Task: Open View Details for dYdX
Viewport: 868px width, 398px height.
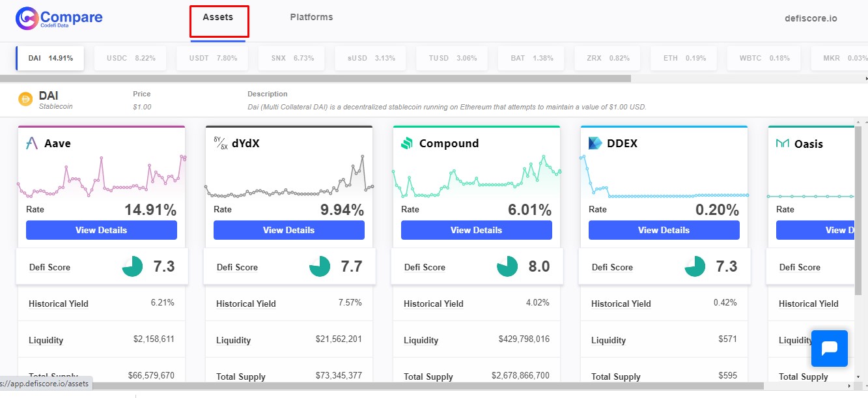Action: [289, 230]
